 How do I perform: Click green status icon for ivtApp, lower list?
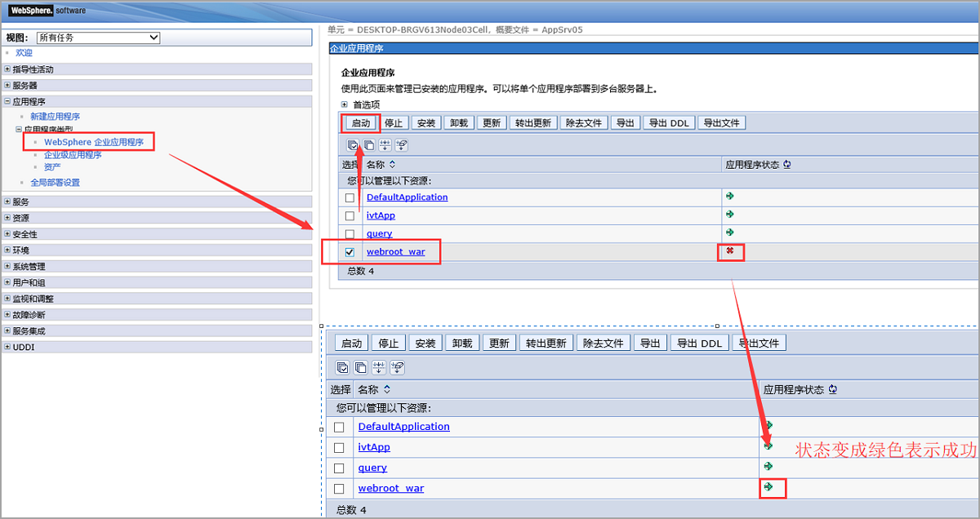pos(768,446)
